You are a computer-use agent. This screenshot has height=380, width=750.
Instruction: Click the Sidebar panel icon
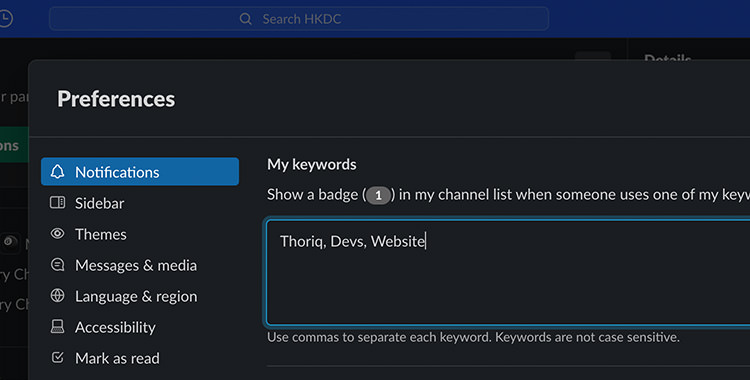(57, 202)
